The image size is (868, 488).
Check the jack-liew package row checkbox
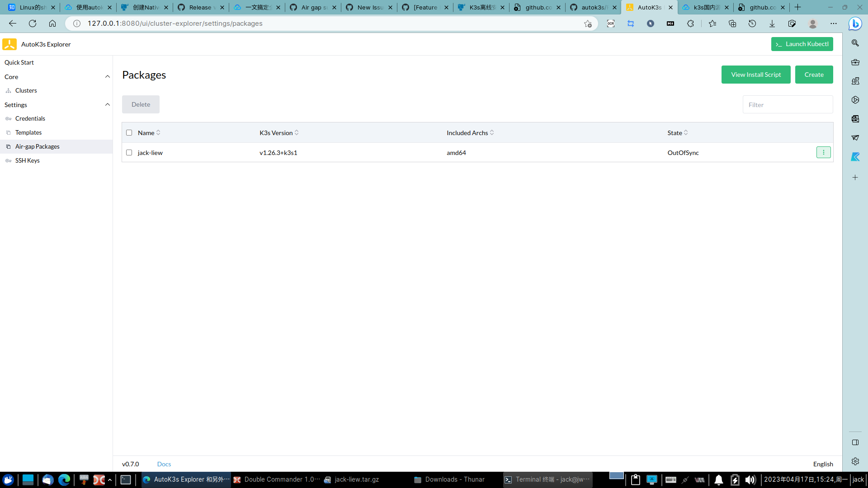pyautogui.click(x=129, y=153)
